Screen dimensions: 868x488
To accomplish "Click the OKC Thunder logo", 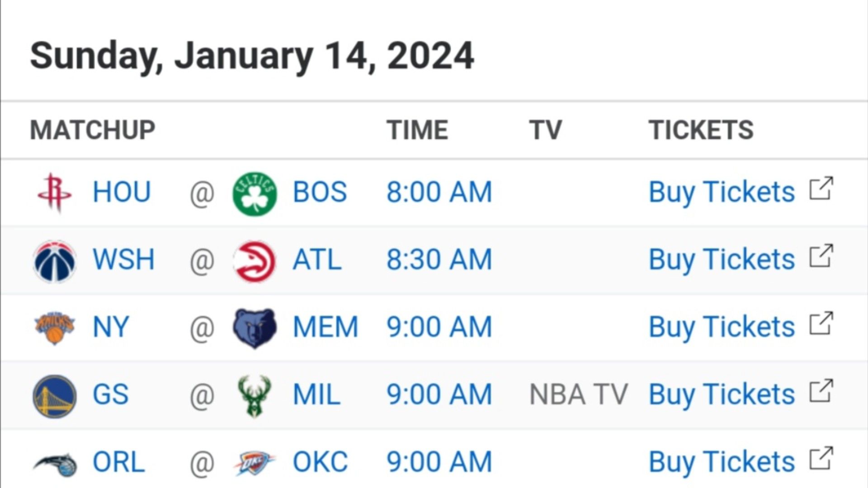I will [x=255, y=464].
